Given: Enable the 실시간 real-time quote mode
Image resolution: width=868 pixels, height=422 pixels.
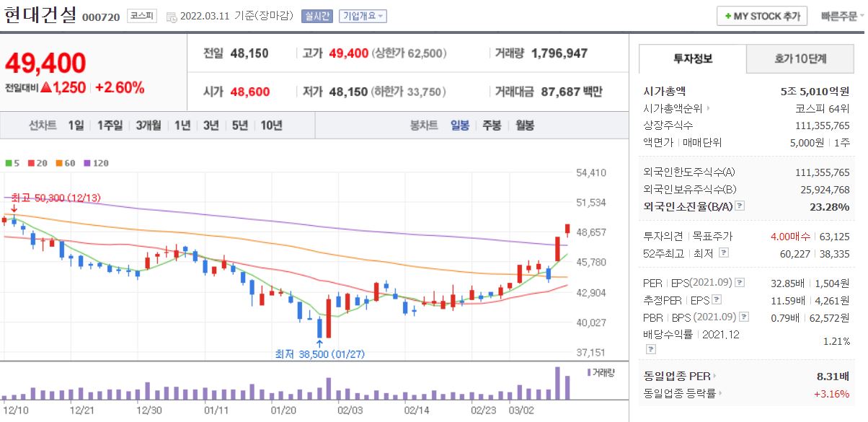Looking at the screenshot, I should coord(317,16).
